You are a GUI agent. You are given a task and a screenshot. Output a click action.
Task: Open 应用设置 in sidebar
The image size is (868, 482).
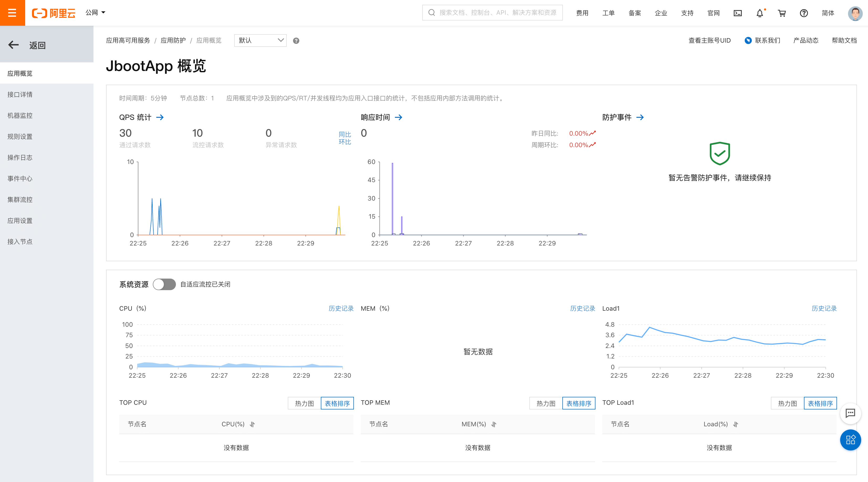46,221
